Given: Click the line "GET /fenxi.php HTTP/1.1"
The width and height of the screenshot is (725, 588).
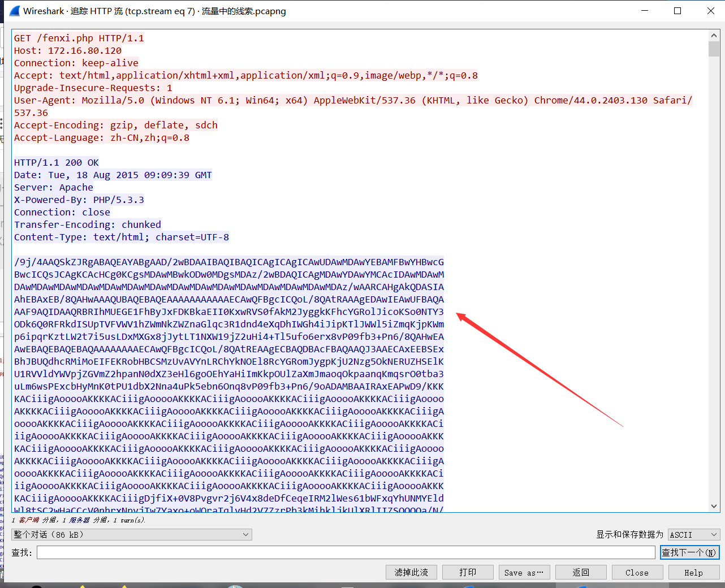Looking at the screenshot, I should click(x=79, y=38).
